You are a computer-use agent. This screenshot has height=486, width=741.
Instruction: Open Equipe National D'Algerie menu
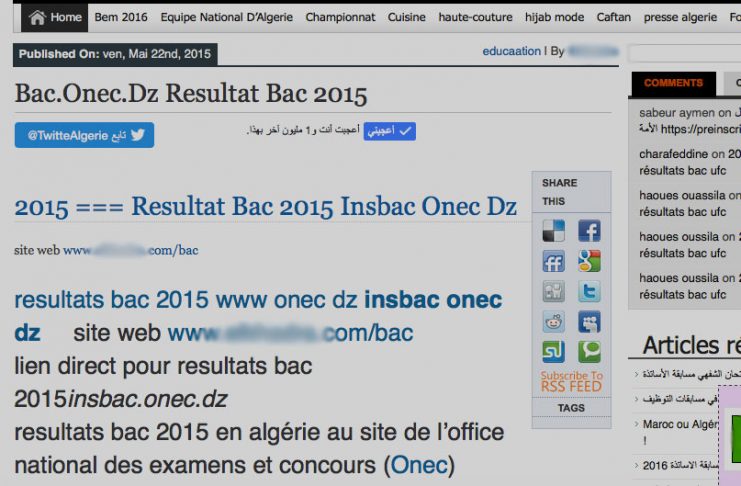(x=226, y=17)
